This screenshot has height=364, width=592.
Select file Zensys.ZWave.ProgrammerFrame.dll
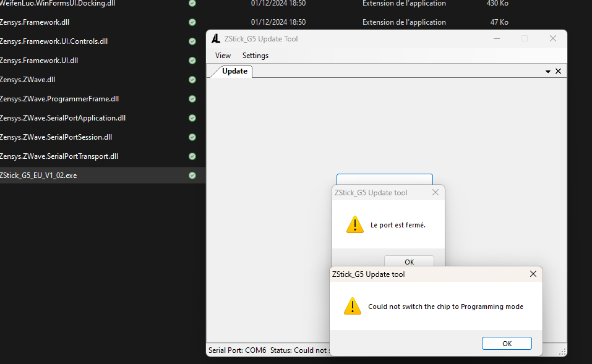click(59, 98)
